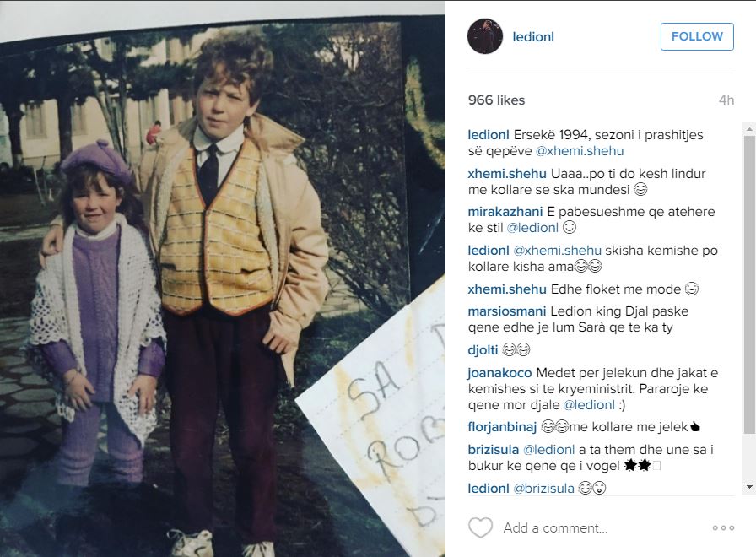The image size is (756, 557).
Task: Click the @brizisula mention in last comment
Action: click(544, 489)
